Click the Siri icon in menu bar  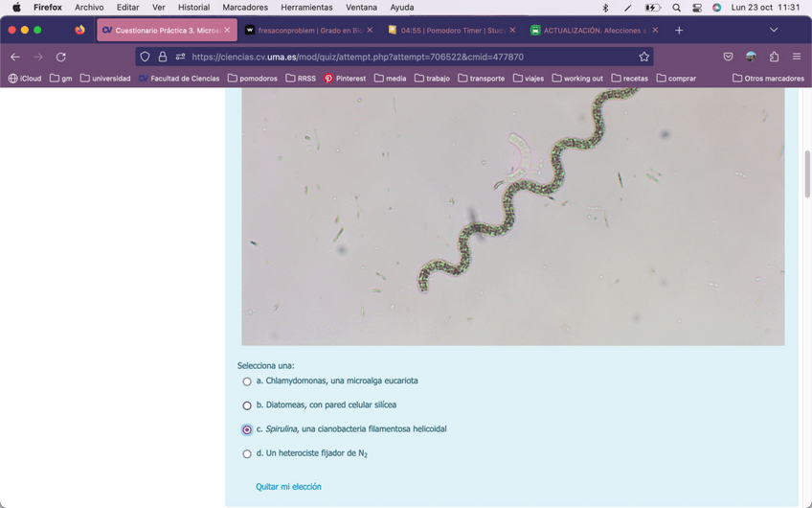point(716,8)
